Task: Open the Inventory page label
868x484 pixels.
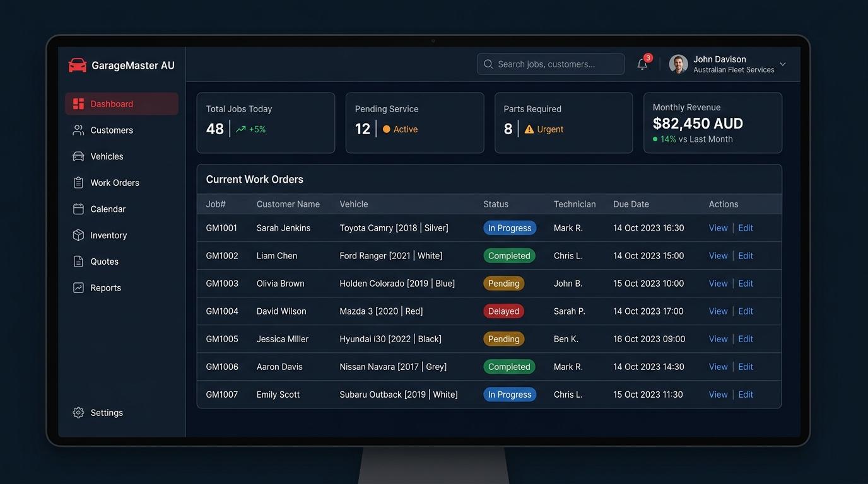Action: (x=108, y=235)
